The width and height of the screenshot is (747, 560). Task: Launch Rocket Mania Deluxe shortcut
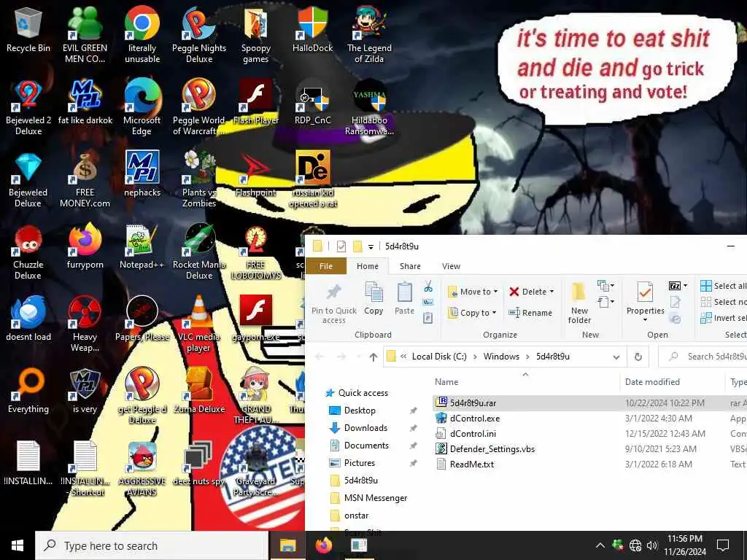[x=199, y=252]
